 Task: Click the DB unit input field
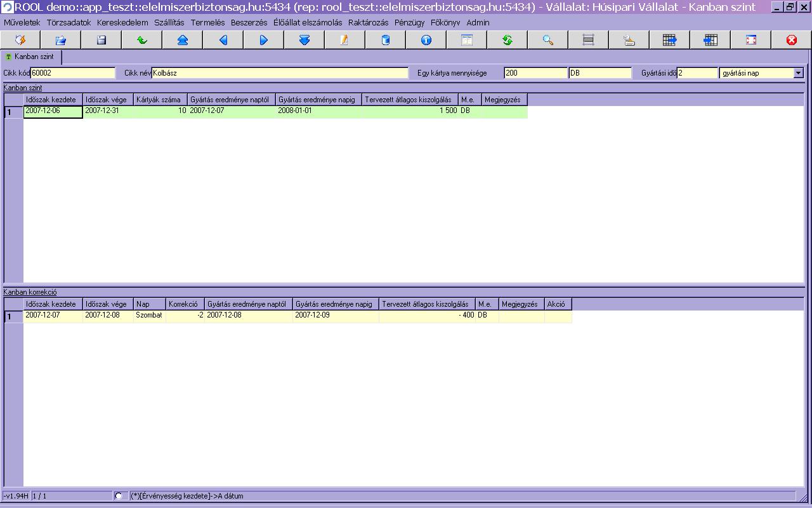[x=601, y=73]
